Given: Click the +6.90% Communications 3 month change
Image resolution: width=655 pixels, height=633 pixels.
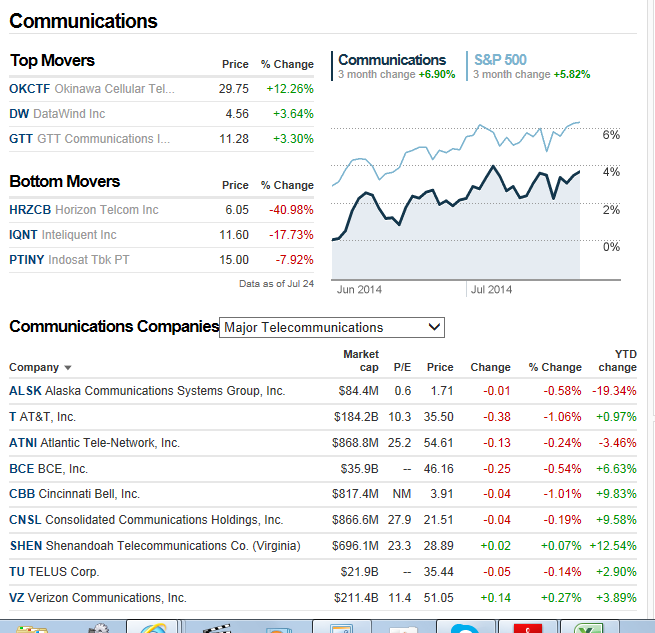Looking at the screenshot, I should pos(437,74).
